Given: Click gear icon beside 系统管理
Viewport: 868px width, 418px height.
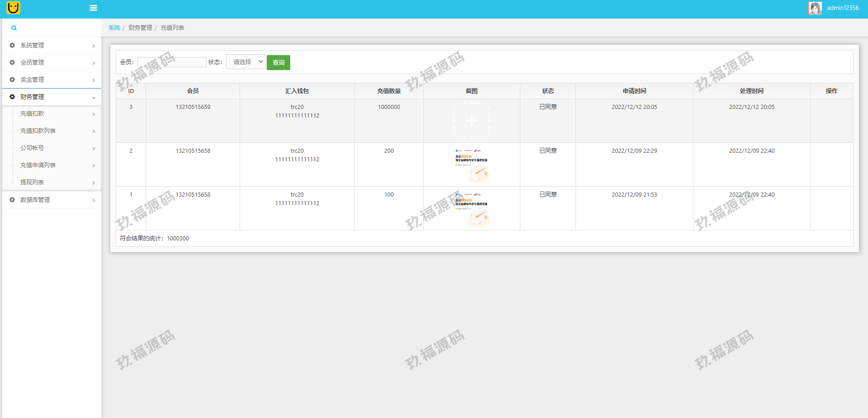Looking at the screenshot, I should [12, 45].
